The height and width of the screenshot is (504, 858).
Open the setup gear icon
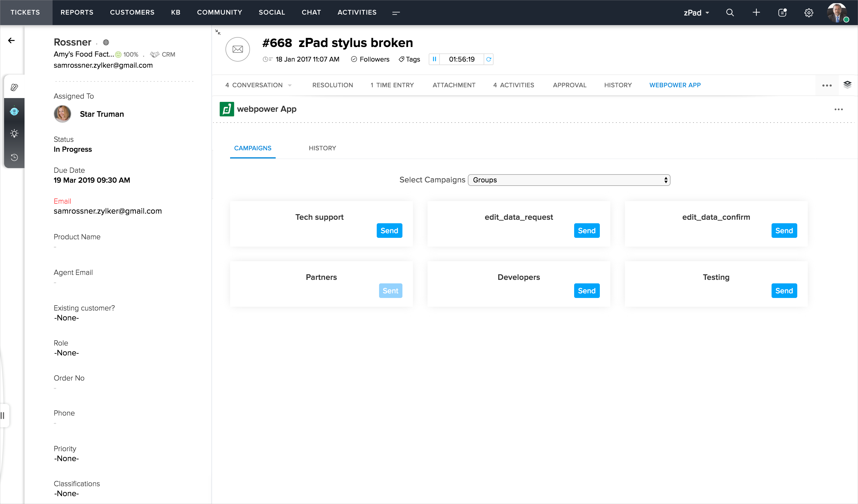click(x=809, y=13)
